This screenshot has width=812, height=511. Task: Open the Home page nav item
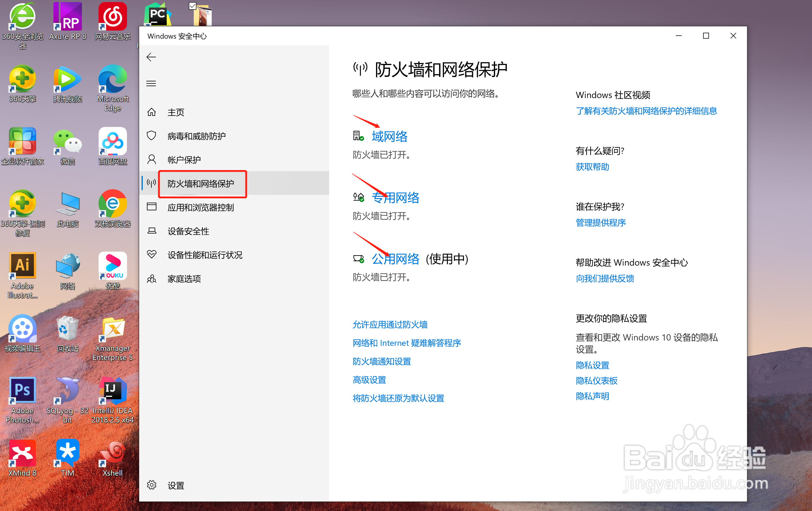coord(175,112)
